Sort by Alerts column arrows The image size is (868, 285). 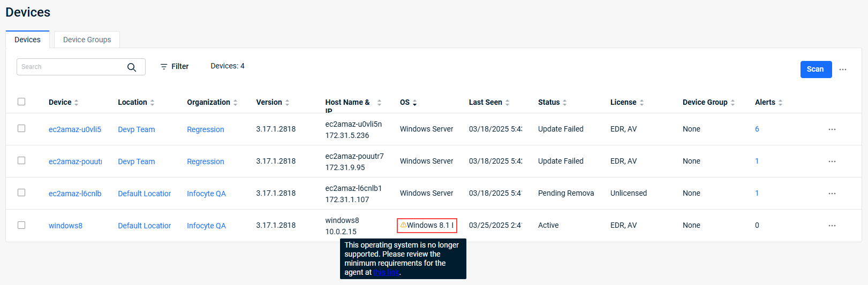pos(780,103)
